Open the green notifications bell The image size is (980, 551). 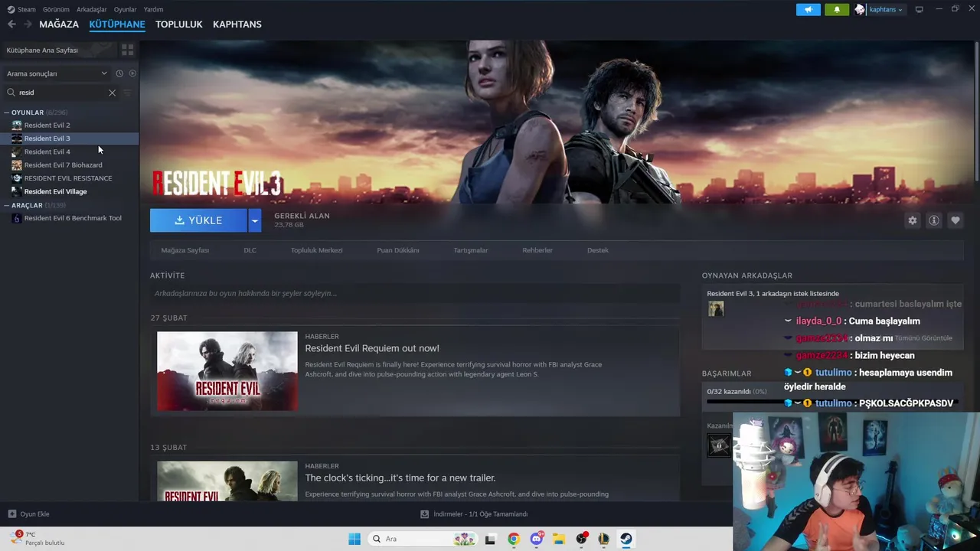(x=837, y=9)
